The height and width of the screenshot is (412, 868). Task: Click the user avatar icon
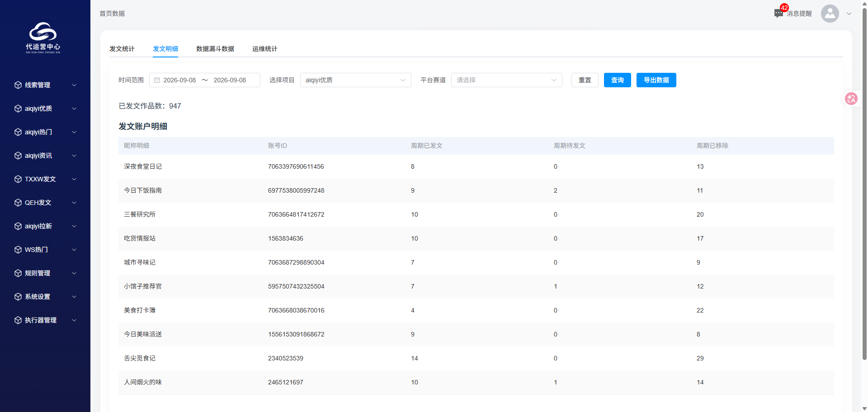tap(830, 14)
